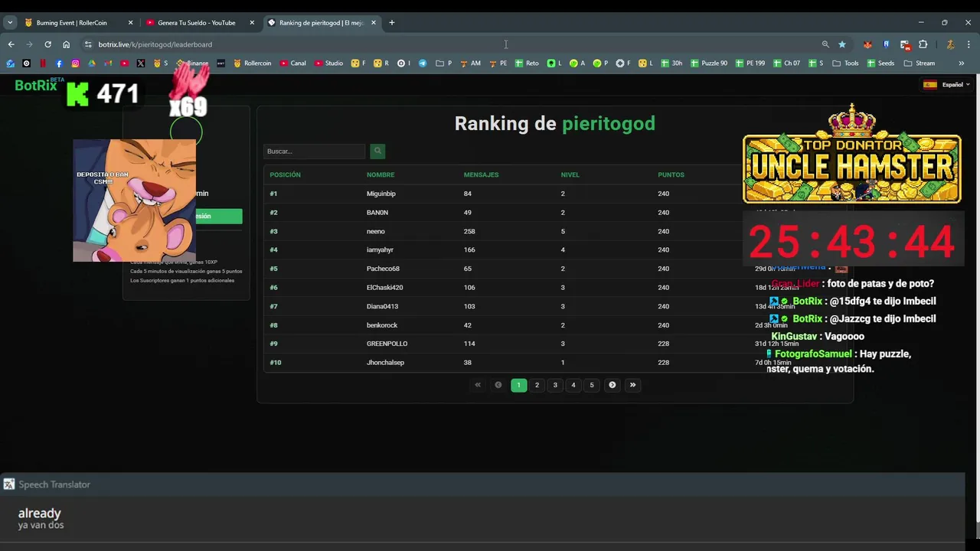Go to leaderboard page 2
Screen dimensions: 980x551
537,385
